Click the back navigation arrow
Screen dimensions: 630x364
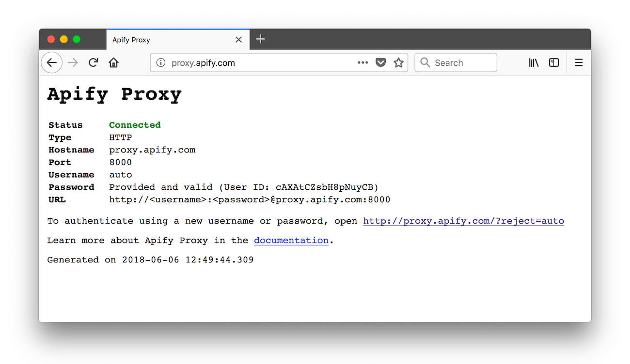pos(52,62)
